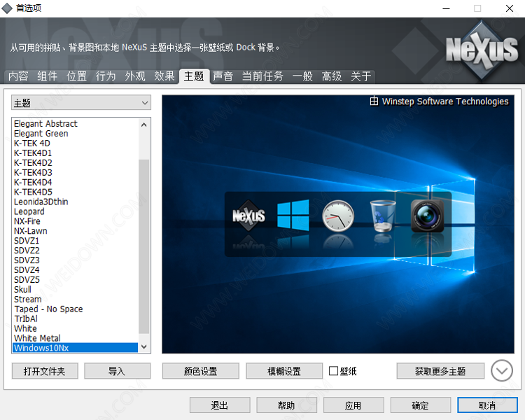The height and width of the screenshot is (420, 525).
Task: Select the NX-Fire theme
Action: tap(75, 221)
